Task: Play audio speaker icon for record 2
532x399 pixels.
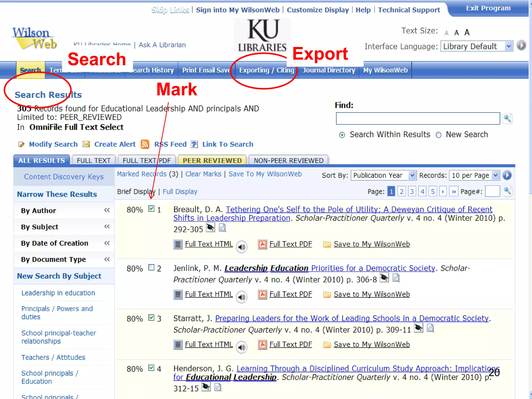Action: [x=242, y=297]
